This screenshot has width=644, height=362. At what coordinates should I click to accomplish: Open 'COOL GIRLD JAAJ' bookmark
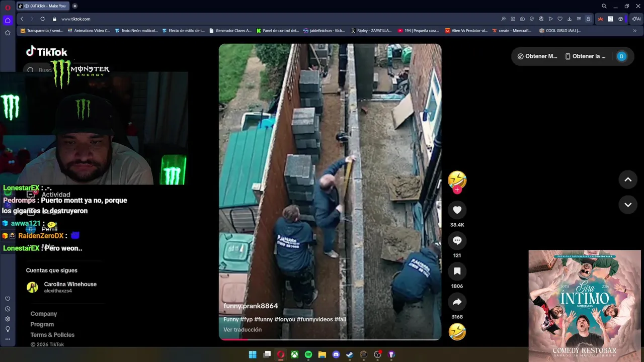point(559,31)
